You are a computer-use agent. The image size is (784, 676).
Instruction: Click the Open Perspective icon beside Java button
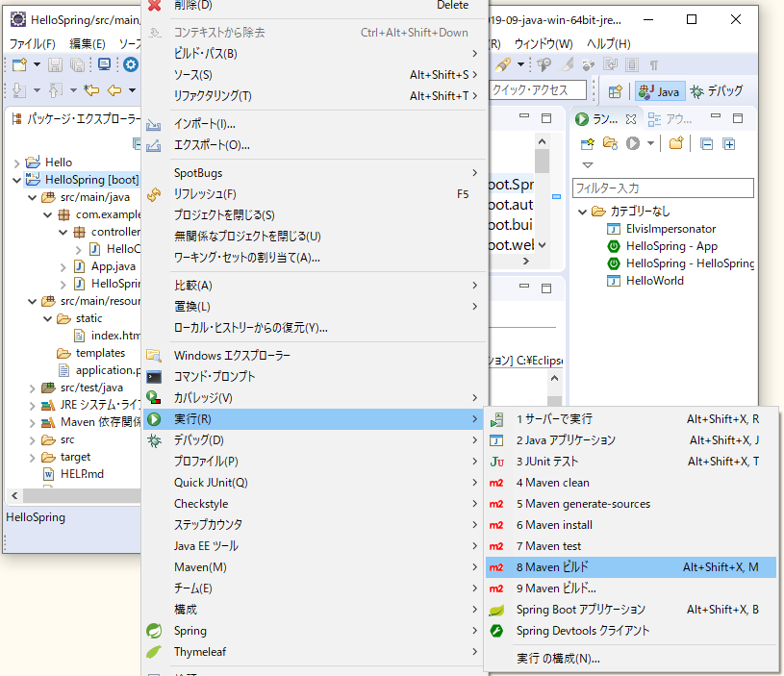click(x=616, y=90)
